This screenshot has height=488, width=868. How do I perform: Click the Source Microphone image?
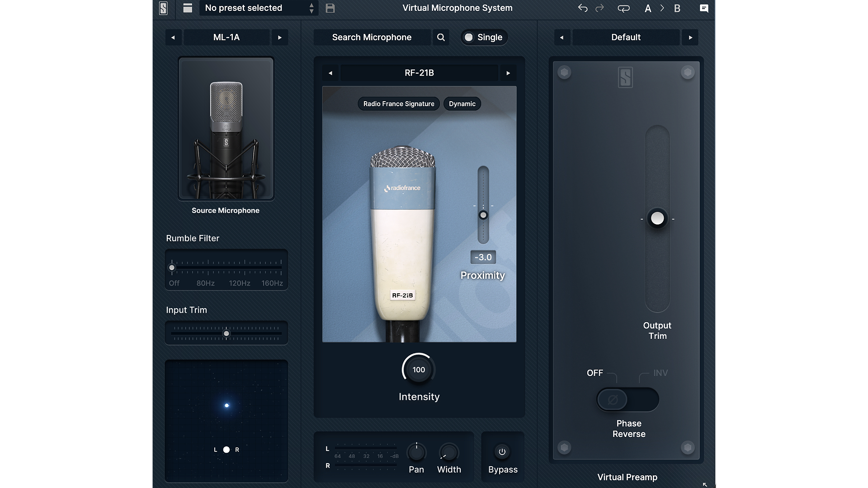click(226, 128)
